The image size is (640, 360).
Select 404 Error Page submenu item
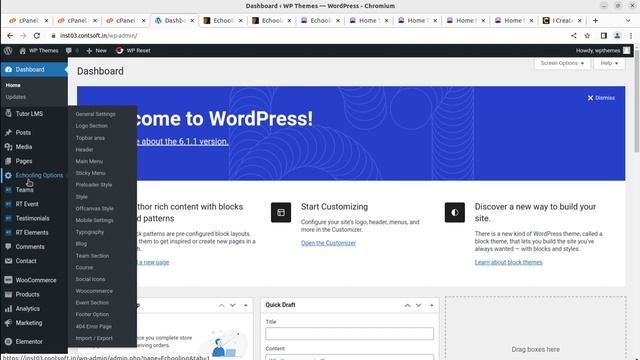(x=94, y=327)
